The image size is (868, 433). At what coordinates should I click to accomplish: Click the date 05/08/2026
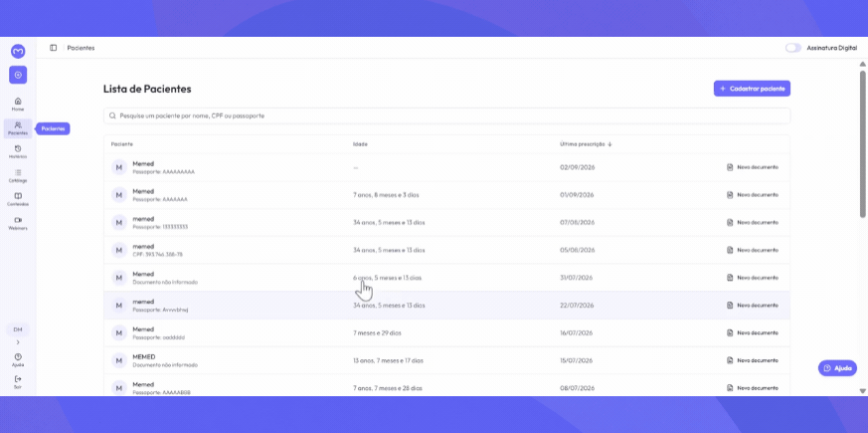577,250
